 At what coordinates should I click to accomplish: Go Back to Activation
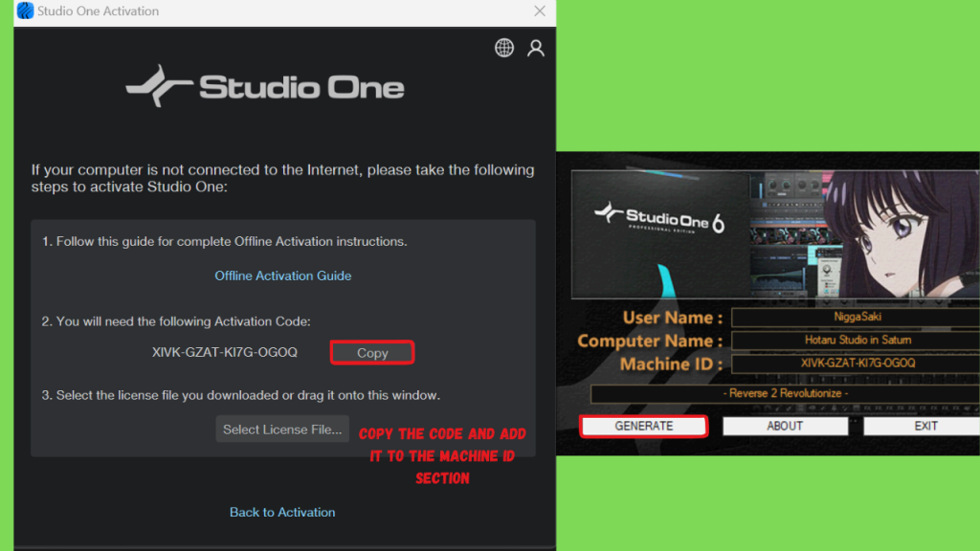point(282,513)
